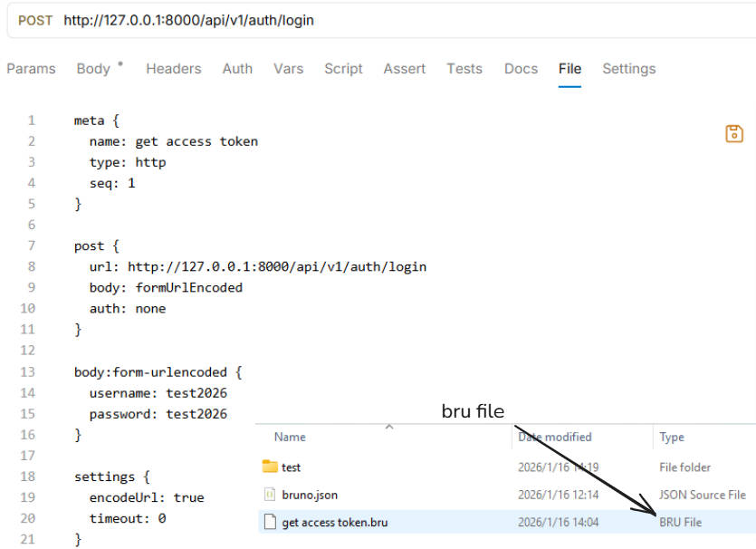Sort files by Date modified column
Viewport: 756px width, 549px height.
(554, 437)
